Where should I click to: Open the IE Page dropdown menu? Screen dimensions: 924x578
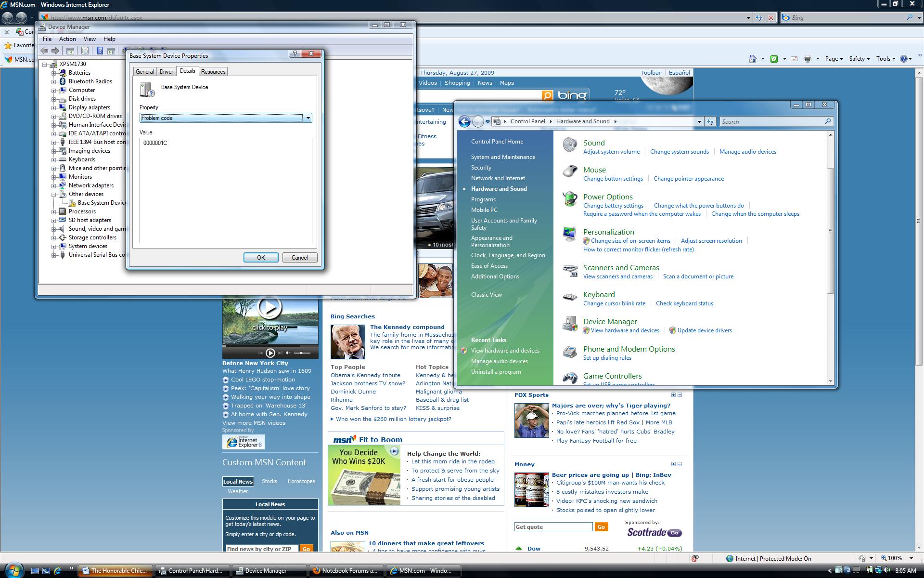(x=834, y=59)
